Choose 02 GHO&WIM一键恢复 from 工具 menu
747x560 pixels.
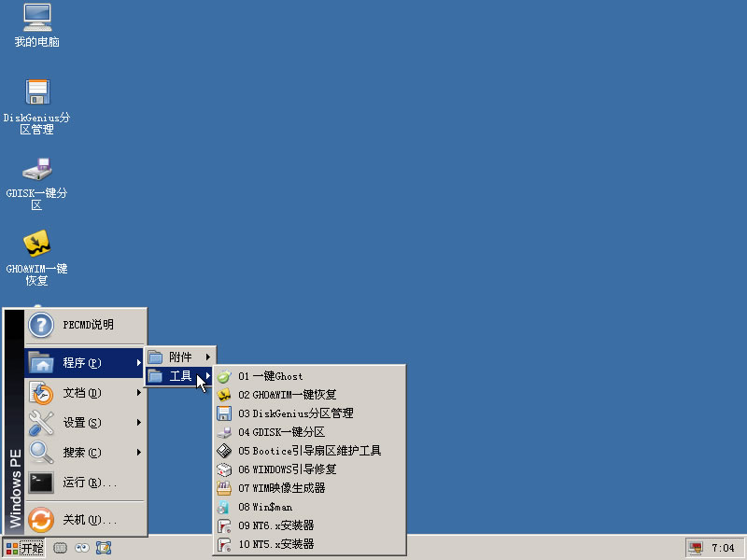289,394
